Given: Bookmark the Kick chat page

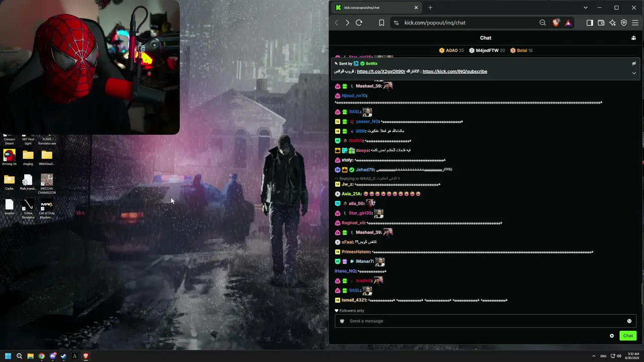Looking at the screenshot, I should [x=381, y=23].
